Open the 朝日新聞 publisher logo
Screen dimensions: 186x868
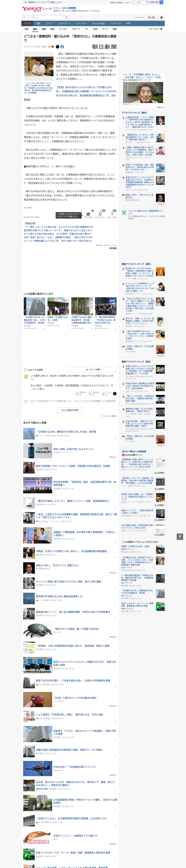104,47
